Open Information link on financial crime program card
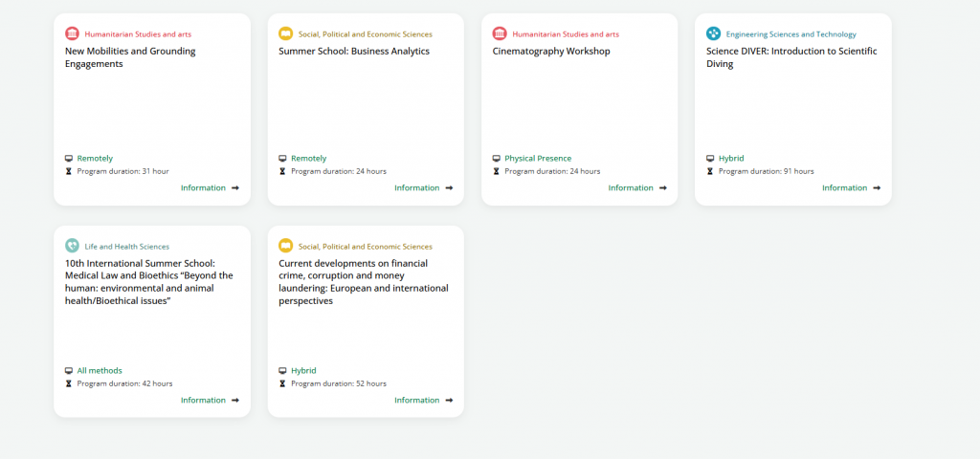 click(417, 401)
